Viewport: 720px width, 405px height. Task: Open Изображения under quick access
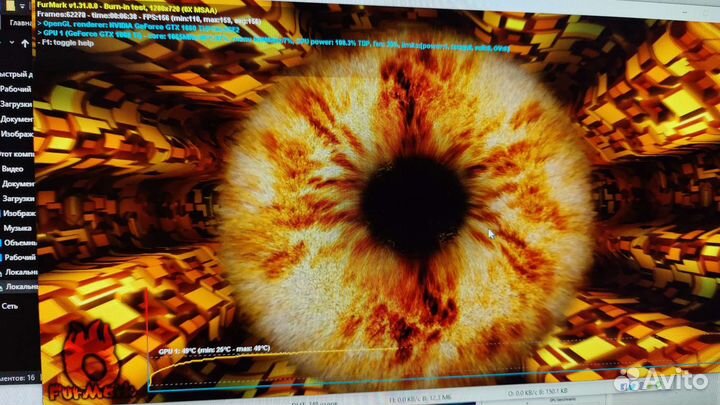pyautogui.click(x=17, y=134)
